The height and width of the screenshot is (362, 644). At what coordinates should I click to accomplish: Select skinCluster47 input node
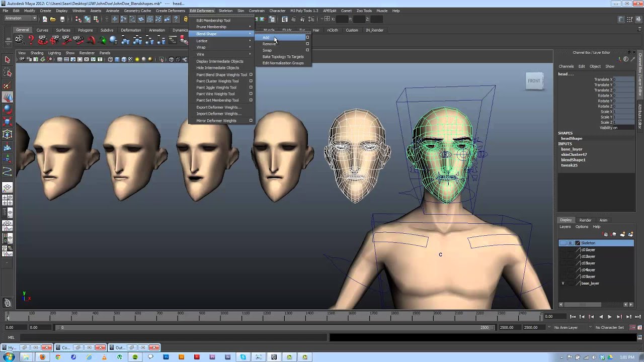(574, 154)
